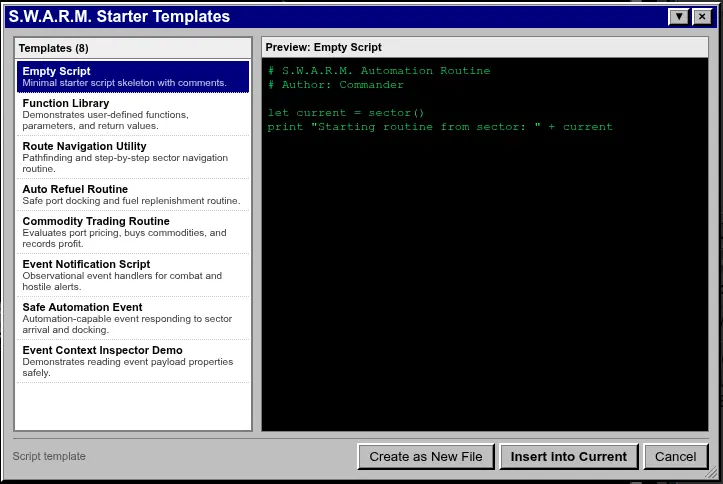Click the '# Author: Commander' comment line
Screen dimensions: 723x484
coord(336,85)
